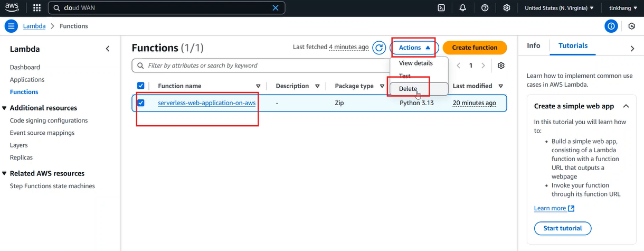Viewport: 644px width, 251px height.
Task: Select all functions header checkbox
Action: [x=140, y=86]
